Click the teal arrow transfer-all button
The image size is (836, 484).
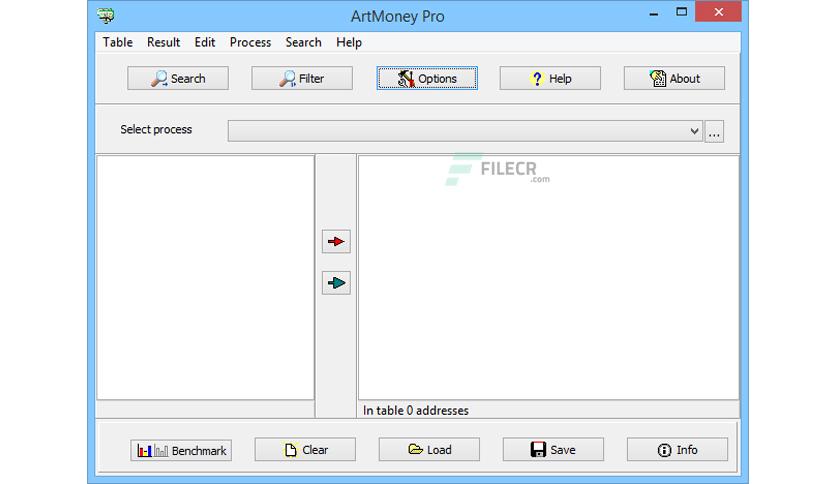click(x=336, y=283)
